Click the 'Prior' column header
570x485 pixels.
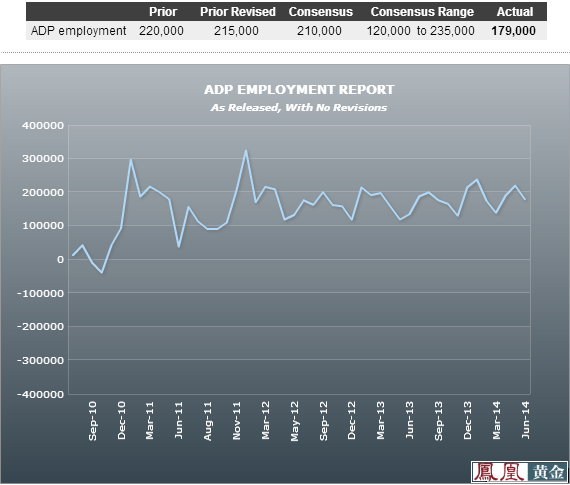(162, 12)
